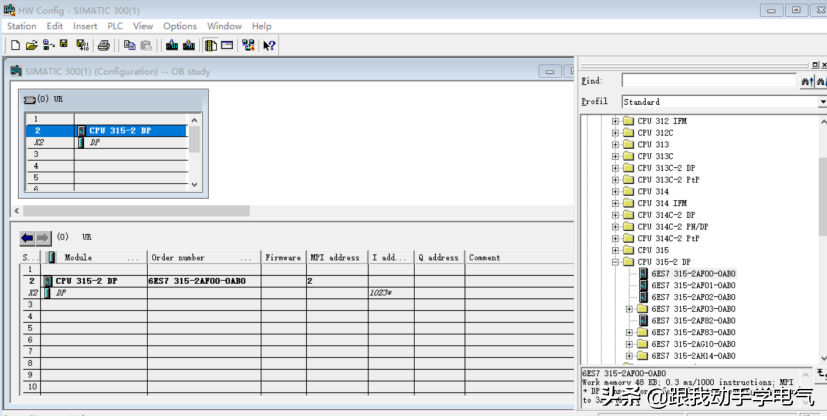Open the Profil Standard dropdown

point(823,101)
